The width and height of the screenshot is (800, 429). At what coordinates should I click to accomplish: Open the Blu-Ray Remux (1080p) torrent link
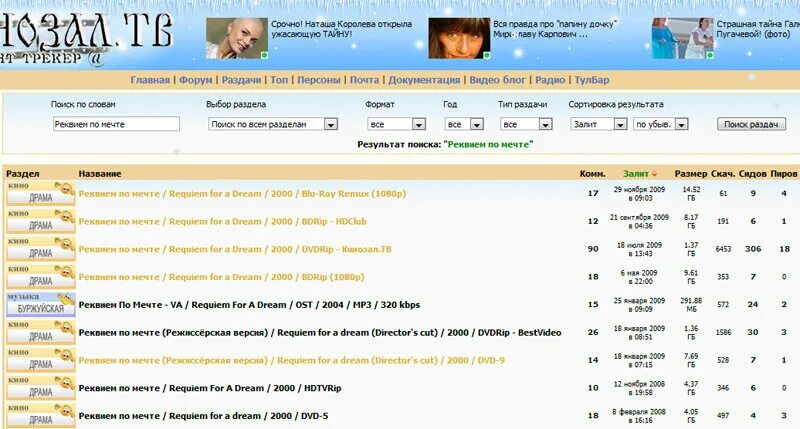pyautogui.click(x=242, y=194)
